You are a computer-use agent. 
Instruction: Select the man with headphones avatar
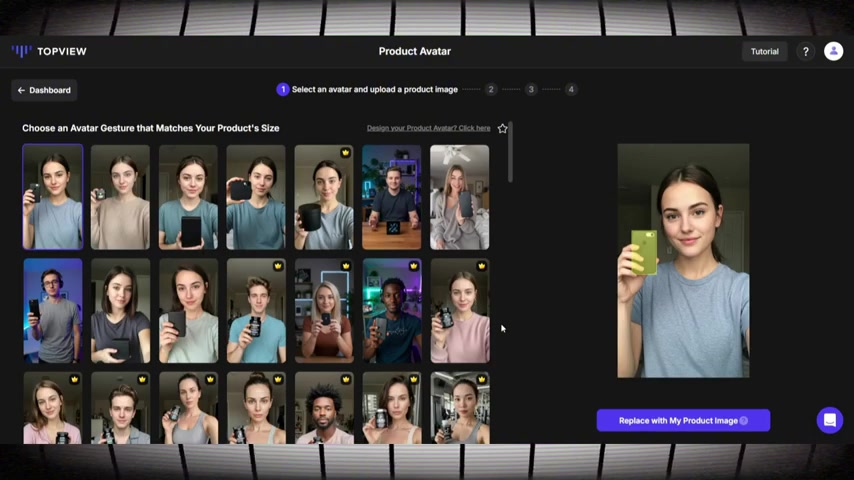coord(53,311)
